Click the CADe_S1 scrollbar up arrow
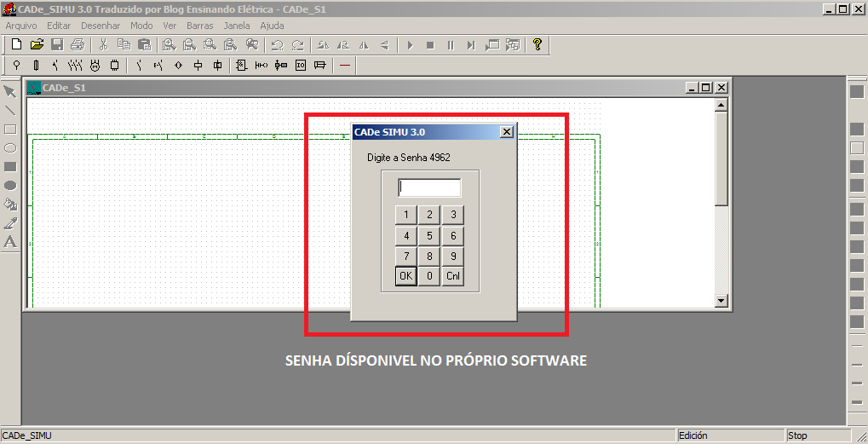This screenshot has width=868, height=444. pyautogui.click(x=721, y=105)
